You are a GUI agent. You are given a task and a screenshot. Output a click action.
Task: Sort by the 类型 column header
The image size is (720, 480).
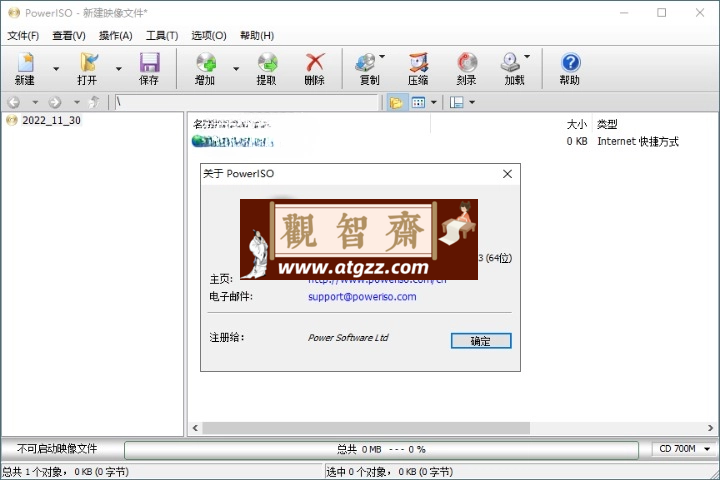607,124
